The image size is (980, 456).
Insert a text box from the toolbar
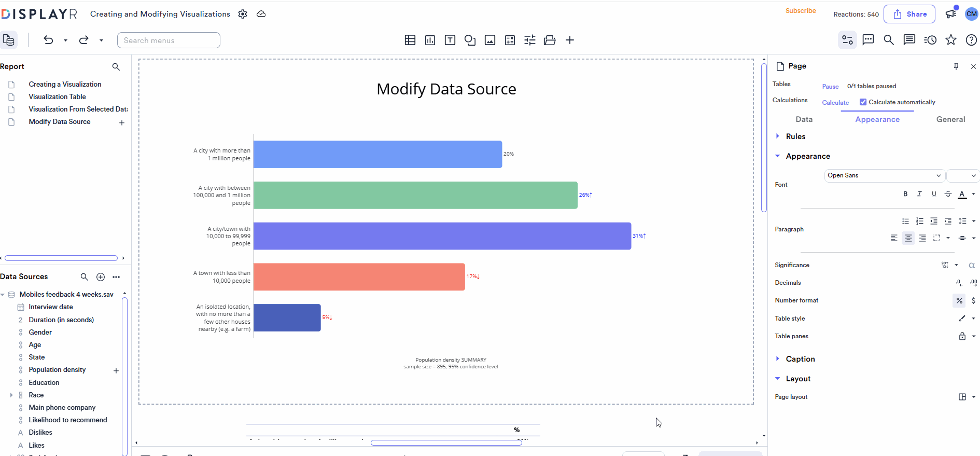click(450, 40)
